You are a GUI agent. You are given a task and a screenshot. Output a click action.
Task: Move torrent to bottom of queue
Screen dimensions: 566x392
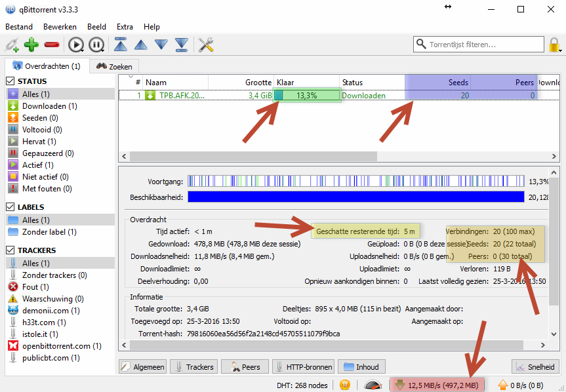181,45
